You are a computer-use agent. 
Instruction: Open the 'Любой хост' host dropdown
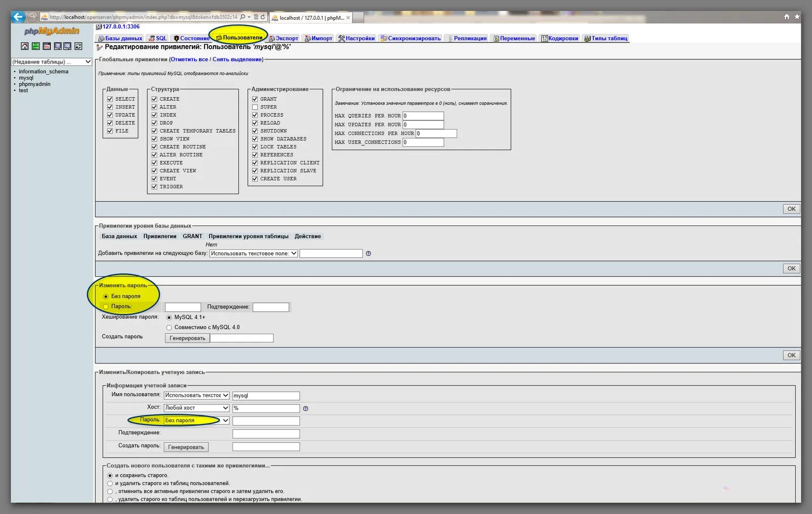pos(197,408)
